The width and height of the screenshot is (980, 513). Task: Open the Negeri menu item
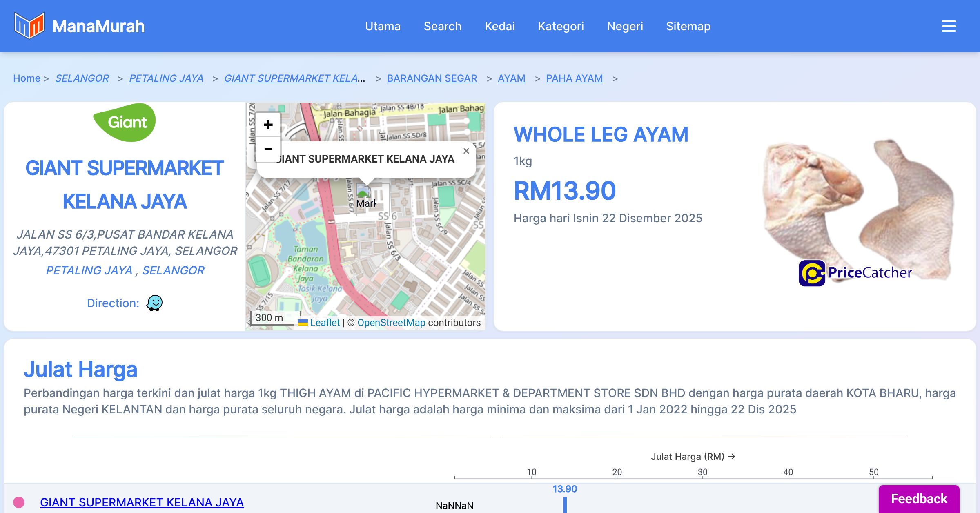[625, 26]
